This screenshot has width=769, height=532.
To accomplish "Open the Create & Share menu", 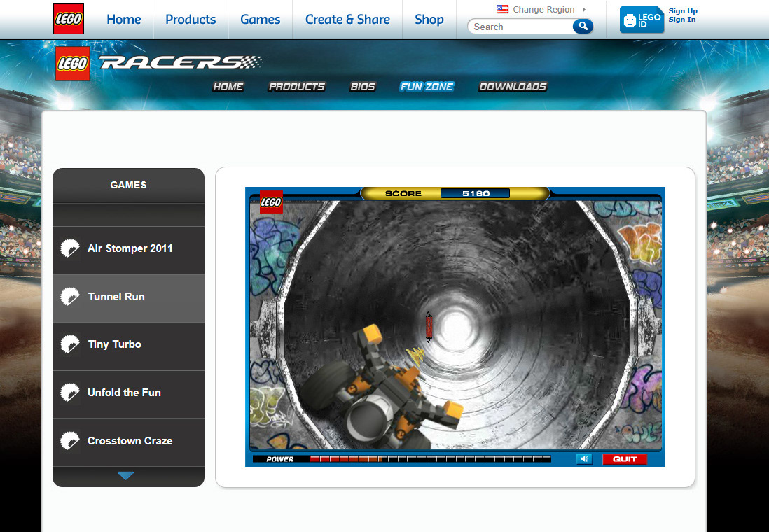I will pos(347,19).
